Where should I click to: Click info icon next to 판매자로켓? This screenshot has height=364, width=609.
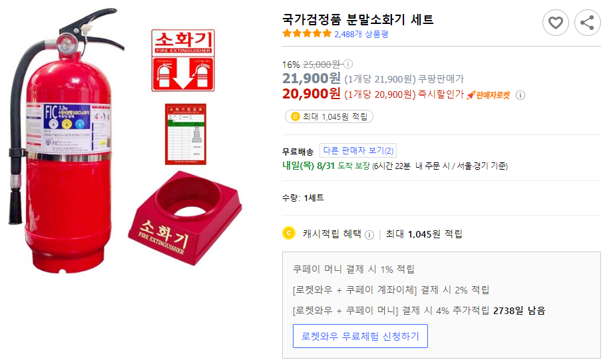click(x=520, y=95)
